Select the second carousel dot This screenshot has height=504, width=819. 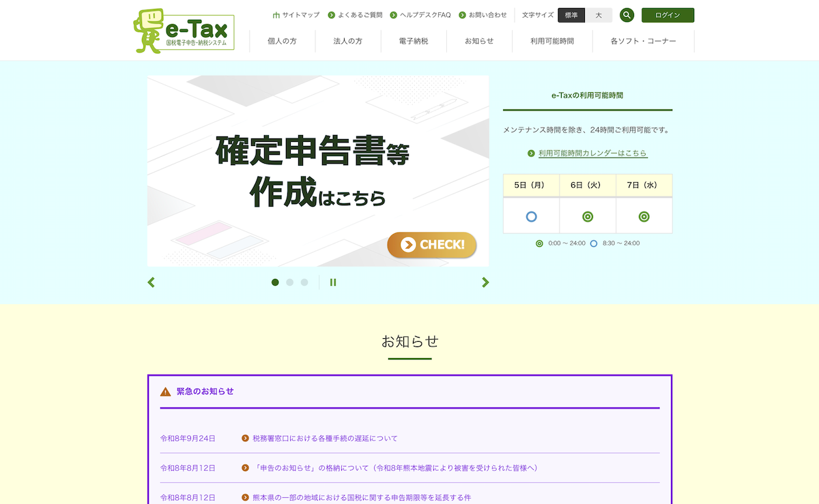point(290,282)
